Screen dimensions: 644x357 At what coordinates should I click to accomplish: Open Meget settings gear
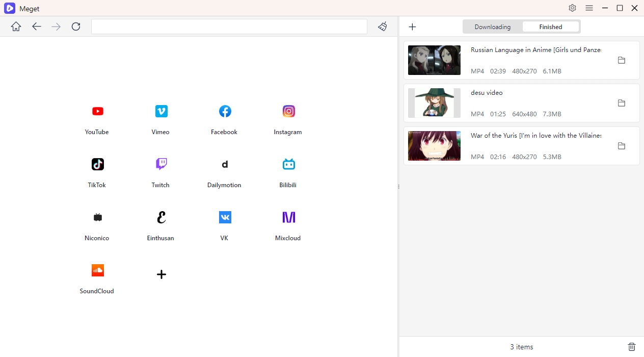click(572, 8)
